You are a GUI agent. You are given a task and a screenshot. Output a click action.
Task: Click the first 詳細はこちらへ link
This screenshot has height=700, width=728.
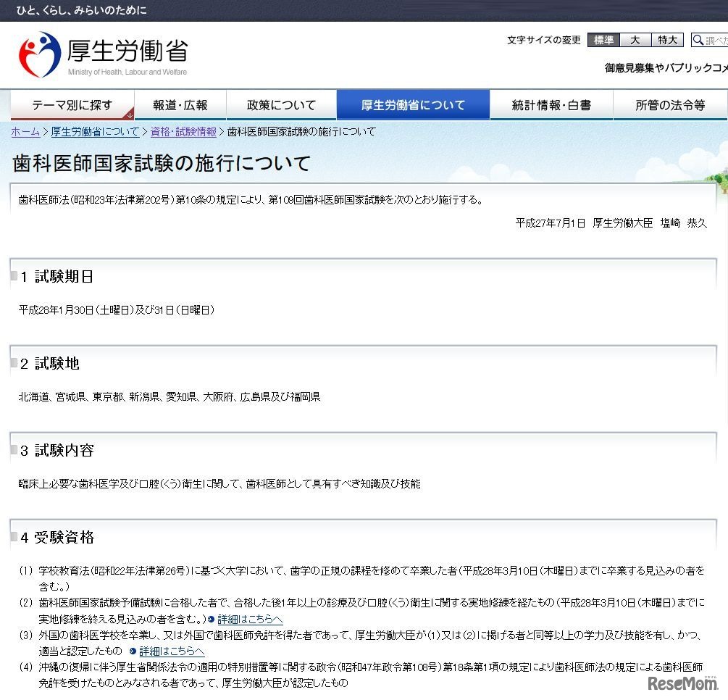pos(250,619)
